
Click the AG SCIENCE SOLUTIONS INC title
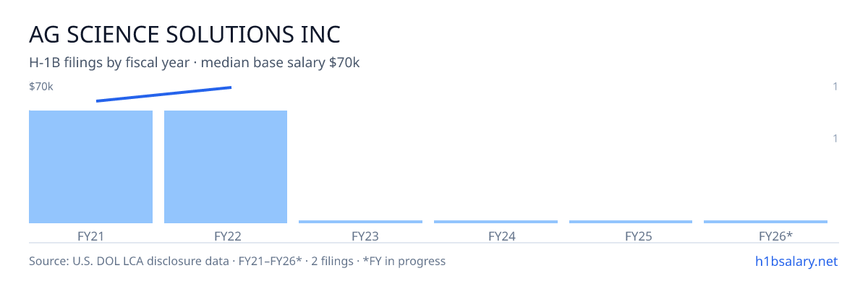(x=184, y=34)
